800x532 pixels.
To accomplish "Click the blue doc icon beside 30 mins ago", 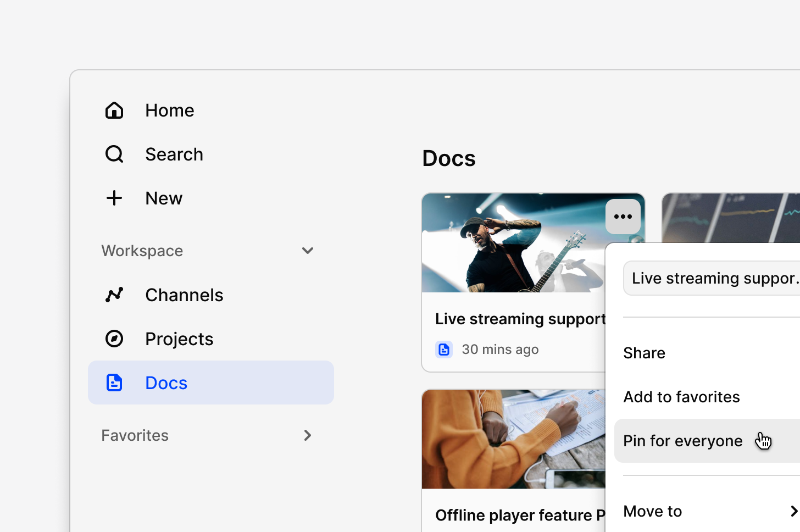I will [x=444, y=350].
